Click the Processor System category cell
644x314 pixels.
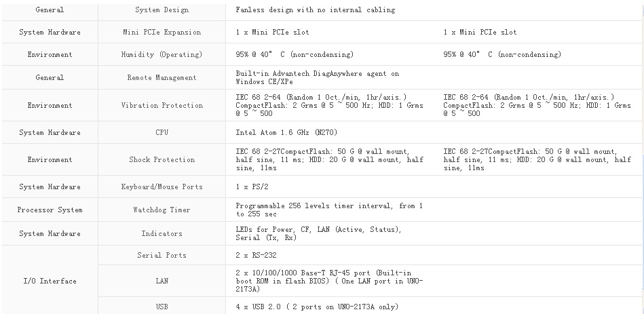click(x=50, y=210)
